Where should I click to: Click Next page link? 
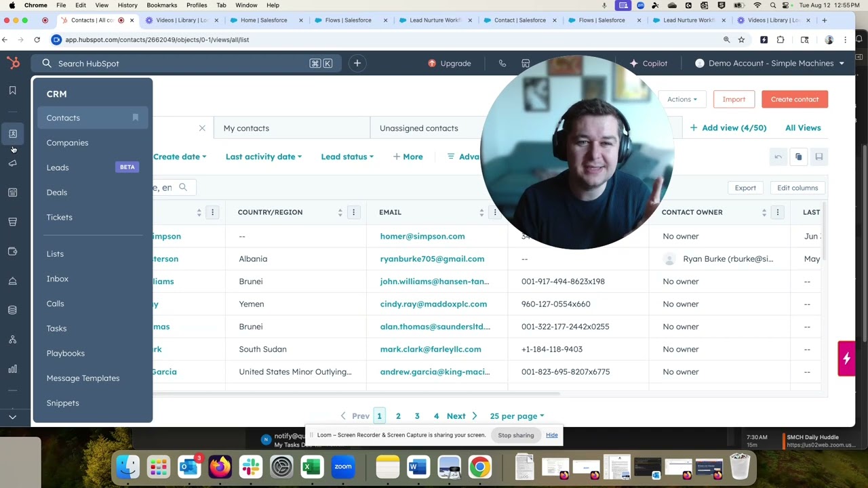[x=462, y=416]
